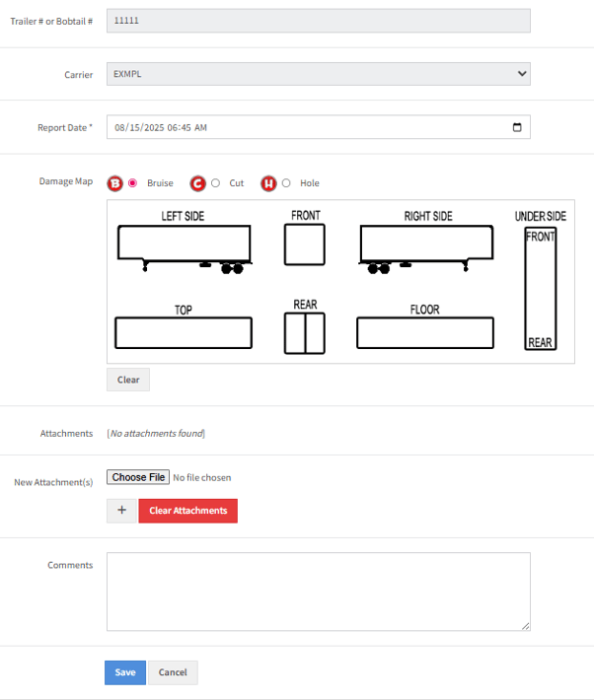The height and width of the screenshot is (700, 594).
Task: Add another attachment with plus button
Action: point(121,511)
